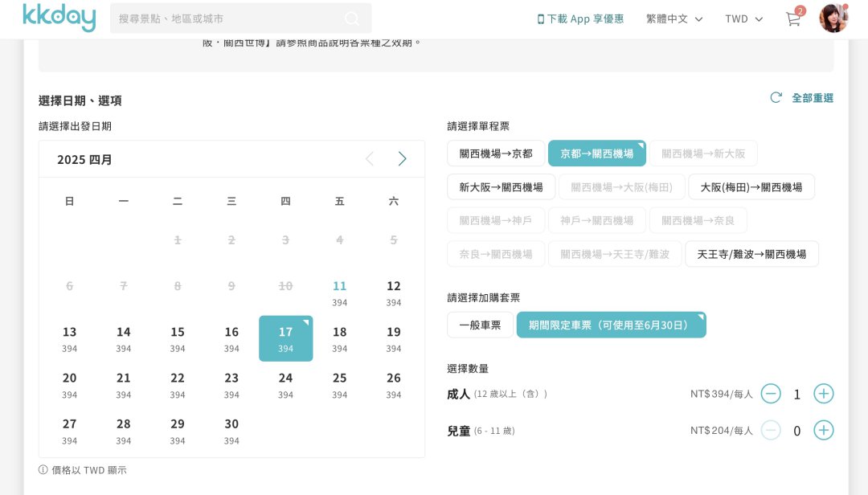Pick April 28 on calendar
The height and width of the screenshot is (495, 868).
(124, 431)
